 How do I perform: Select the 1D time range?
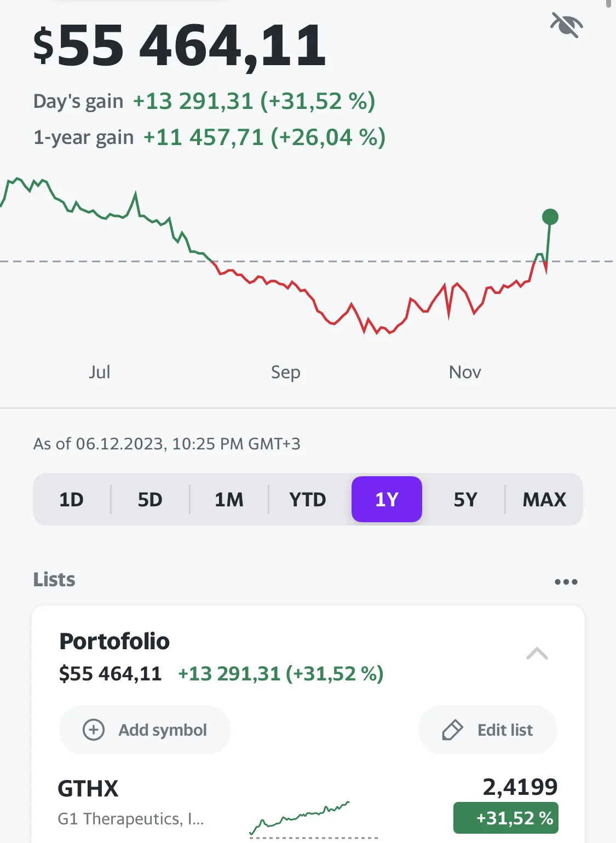pyautogui.click(x=71, y=499)
